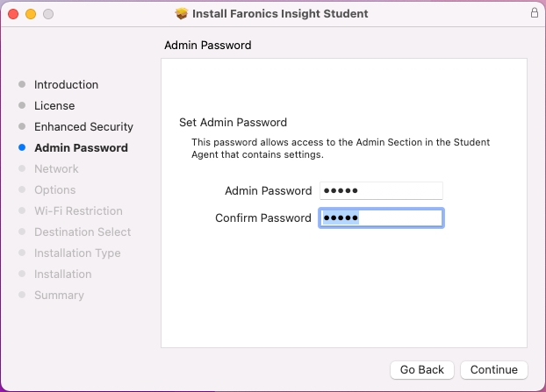Image resolution: width=546 pixels, height=392 pixels.
Task: Minimize the installer with yellow button
Action: point(30,14)
